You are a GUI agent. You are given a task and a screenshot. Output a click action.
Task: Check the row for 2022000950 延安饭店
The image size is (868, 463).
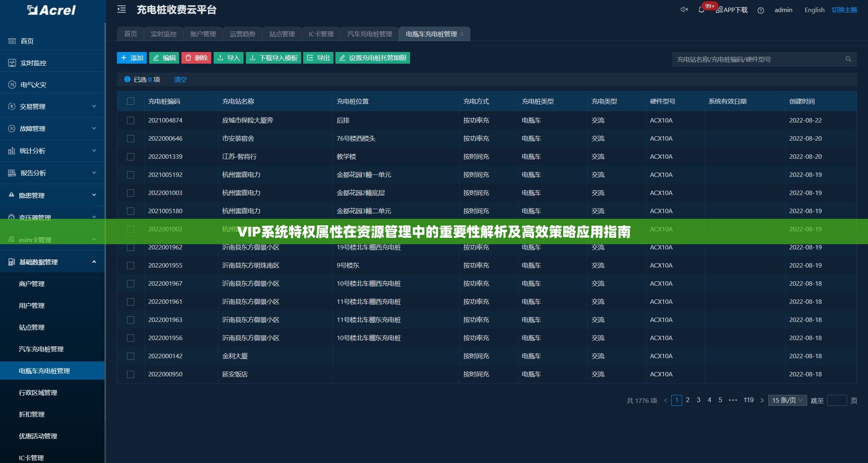click(x=131, y=374)
